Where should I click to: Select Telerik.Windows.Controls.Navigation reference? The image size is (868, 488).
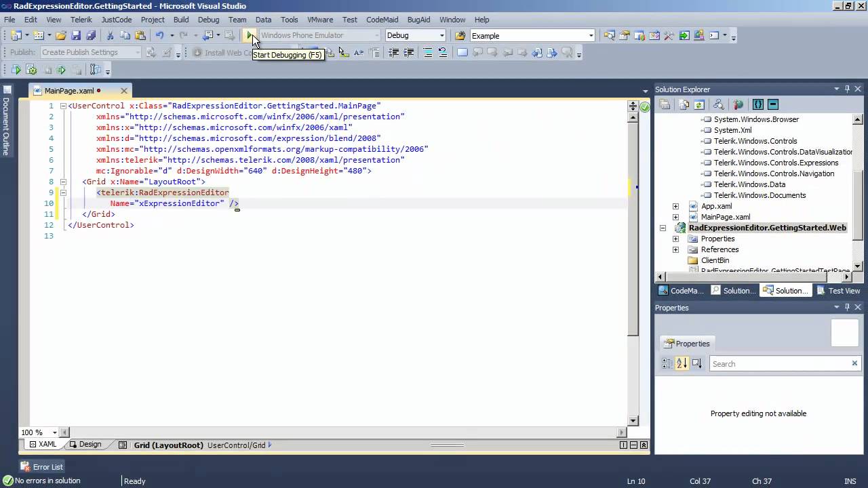(x=774, y=174)
